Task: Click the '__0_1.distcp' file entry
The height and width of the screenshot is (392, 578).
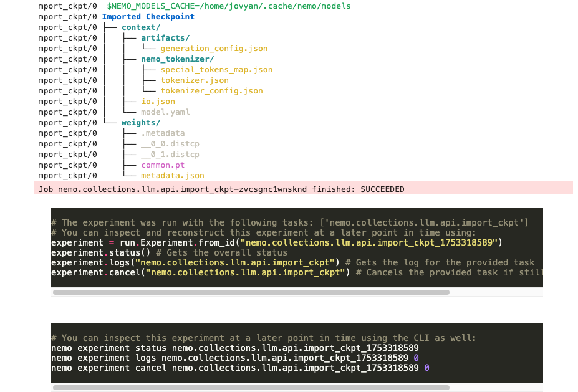Action: [x=170, y=155]
